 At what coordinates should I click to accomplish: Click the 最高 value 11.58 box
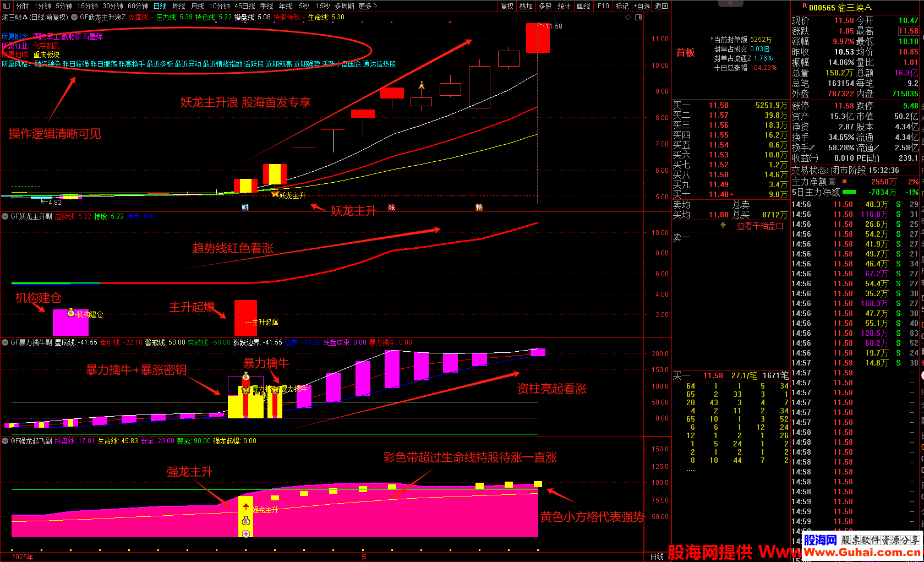pyautogui.click(x=908, y=31)
